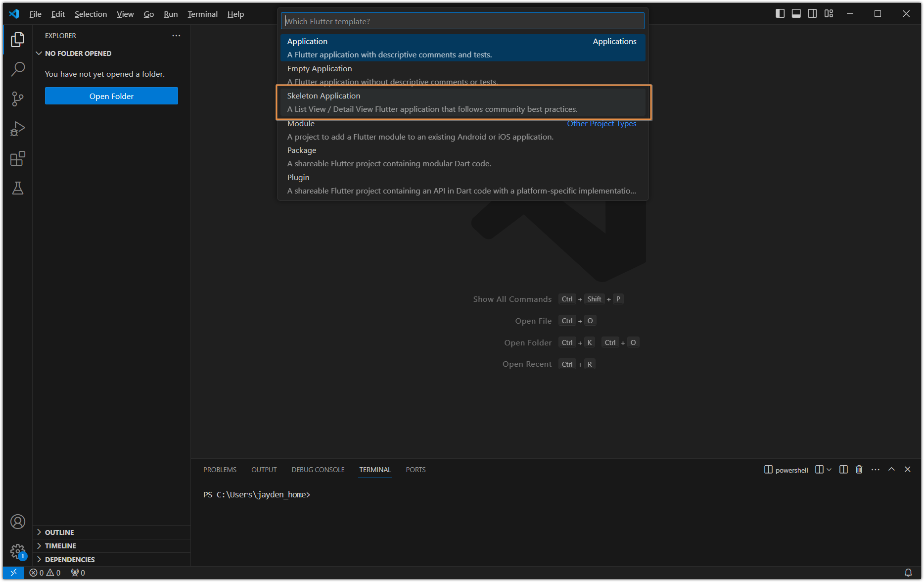Open the Testing flask icon
924x582 pixels.
click(18, 188)
